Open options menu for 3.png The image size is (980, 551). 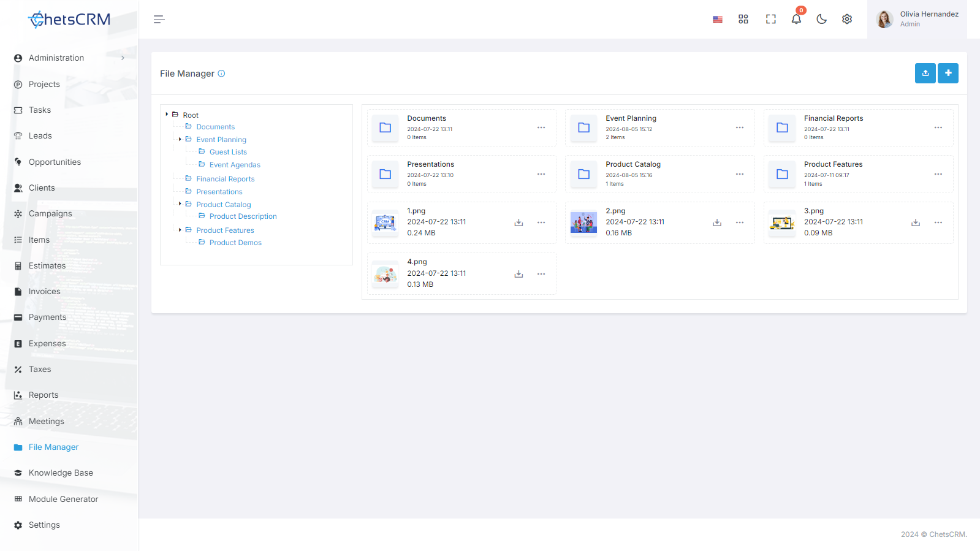(938, 222)
